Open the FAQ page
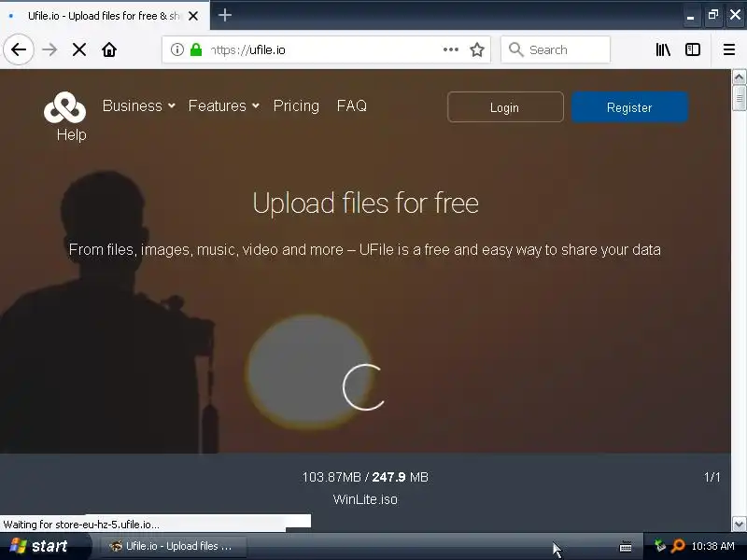The height and width of the screenshot is (560, 747). pos(352,105)
